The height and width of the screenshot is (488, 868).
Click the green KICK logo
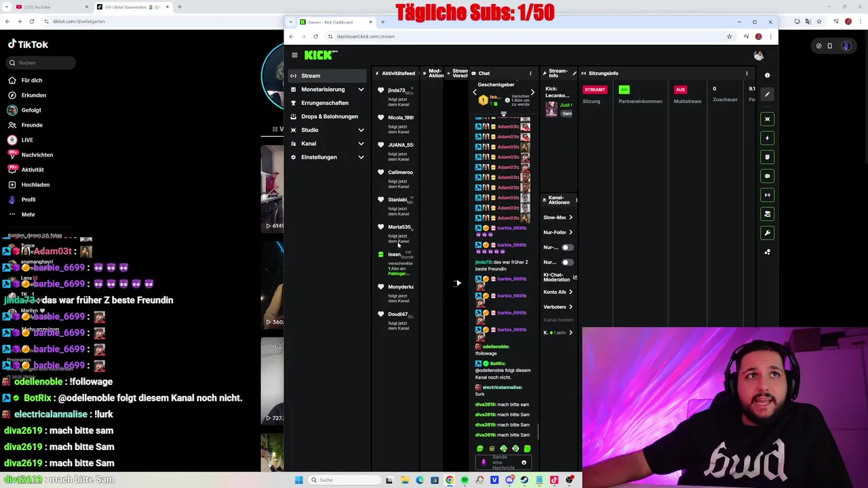(x=319, y=55)
